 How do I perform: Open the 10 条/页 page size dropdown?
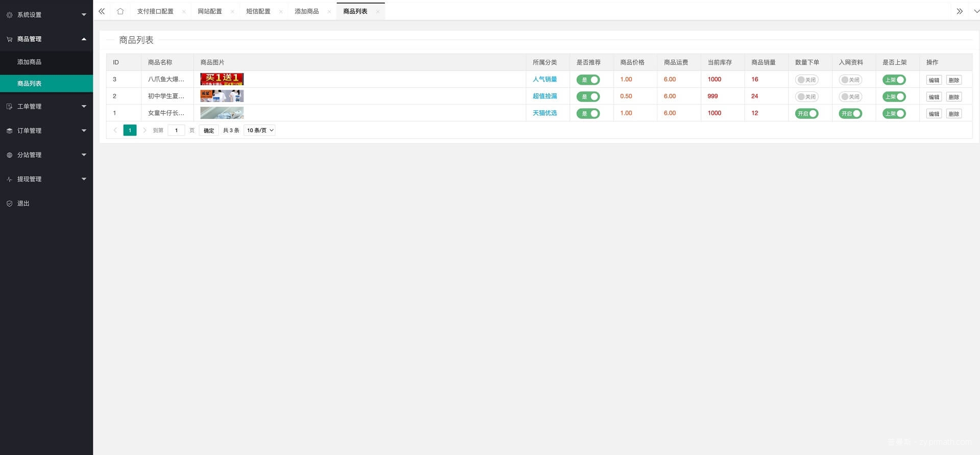260,131
